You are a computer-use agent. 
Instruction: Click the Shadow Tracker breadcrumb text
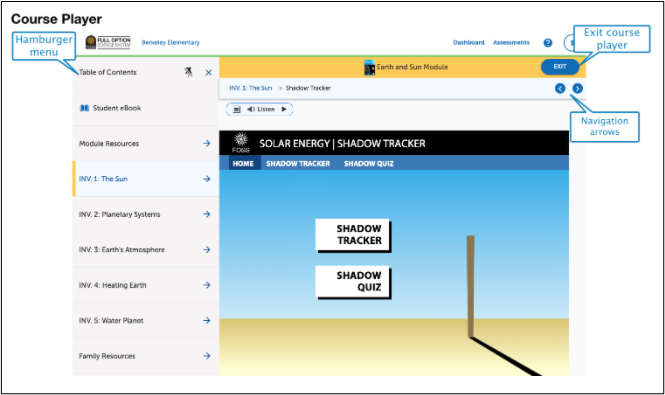click(x=308, y=88)
